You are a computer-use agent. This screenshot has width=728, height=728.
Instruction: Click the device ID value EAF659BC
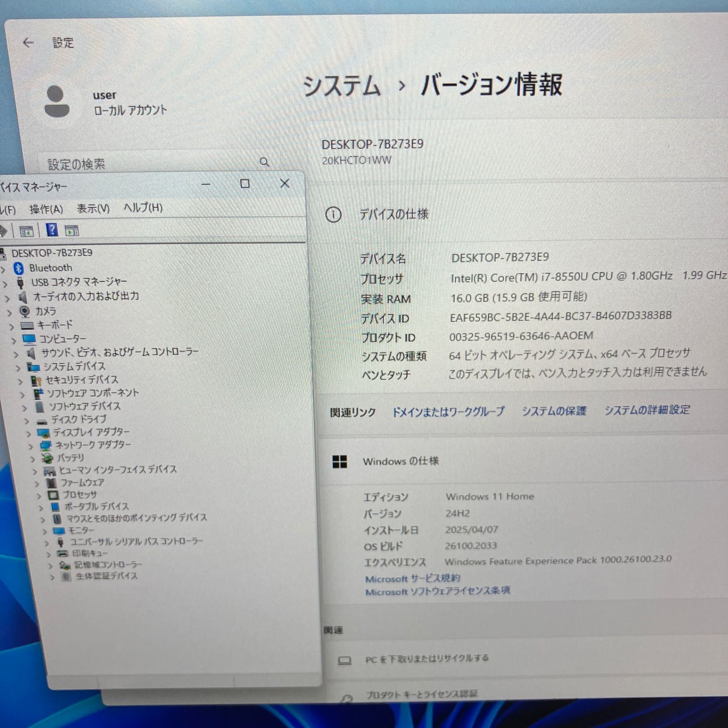coord(561,316)
